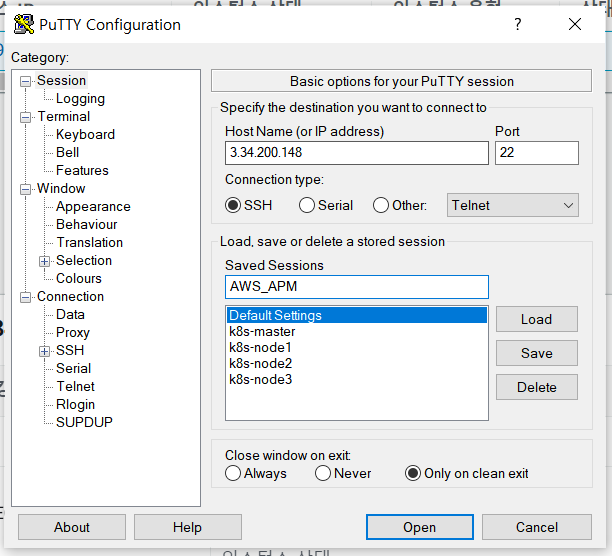Image resolution: width=612 pixels, height=556 pixels.
Task: Click the Help button
Action: (x=188, y=527)
